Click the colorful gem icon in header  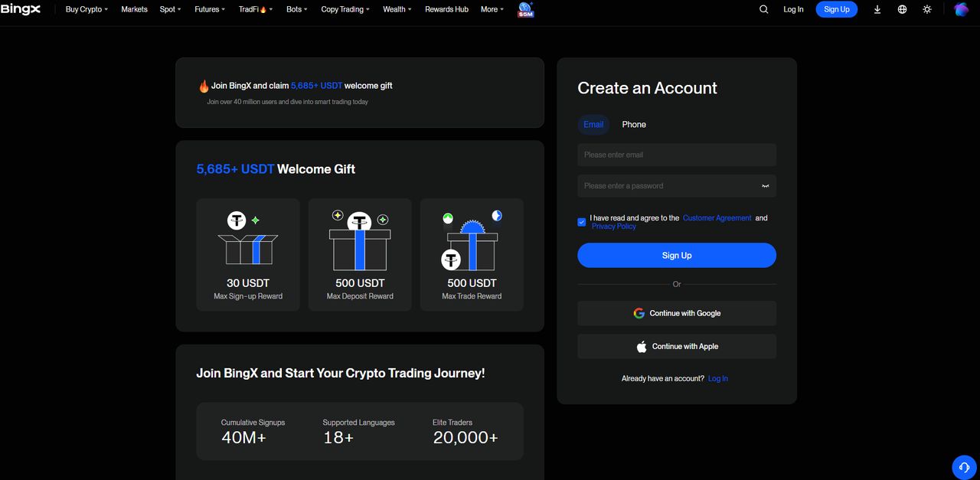(961, 9)
